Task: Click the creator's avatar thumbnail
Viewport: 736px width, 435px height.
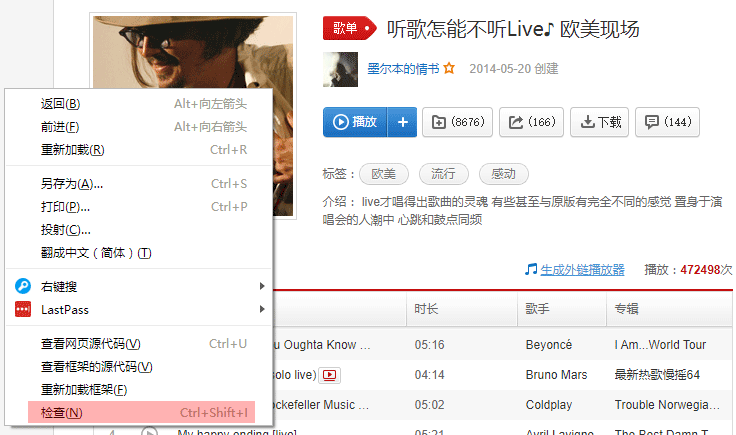Action: [x=340, y=69]
